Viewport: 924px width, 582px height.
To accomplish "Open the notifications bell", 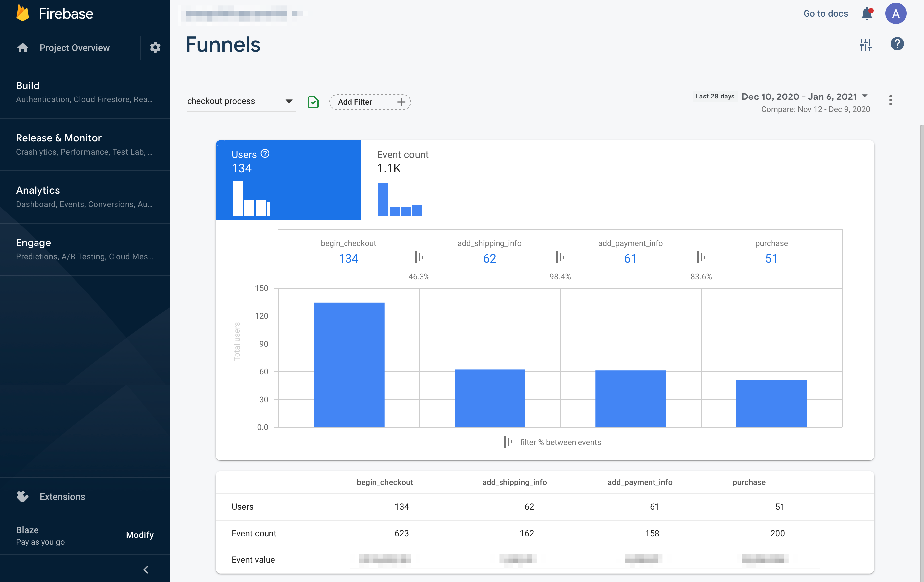I will point(867,14).
